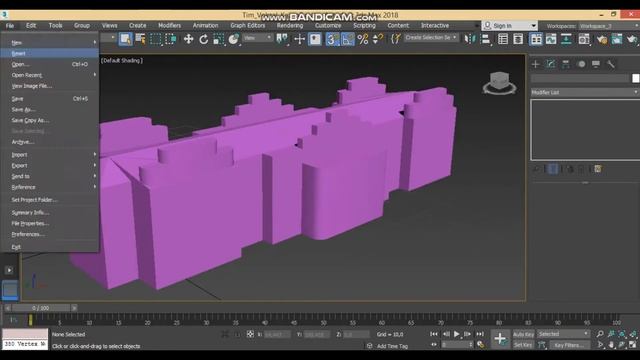640x360 pixels.
Task: Toggle the Ribbon display icon
Action: click(536, 39)
